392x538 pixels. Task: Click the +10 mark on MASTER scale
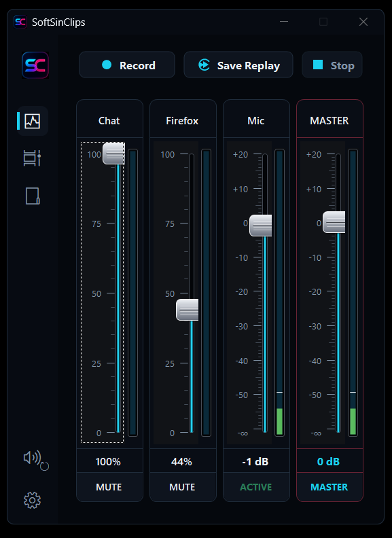314,189
